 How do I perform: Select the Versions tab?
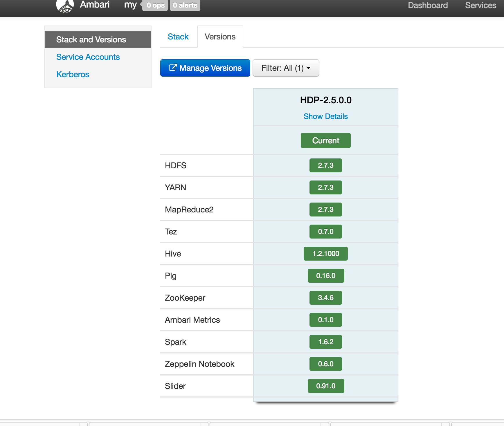220,37
